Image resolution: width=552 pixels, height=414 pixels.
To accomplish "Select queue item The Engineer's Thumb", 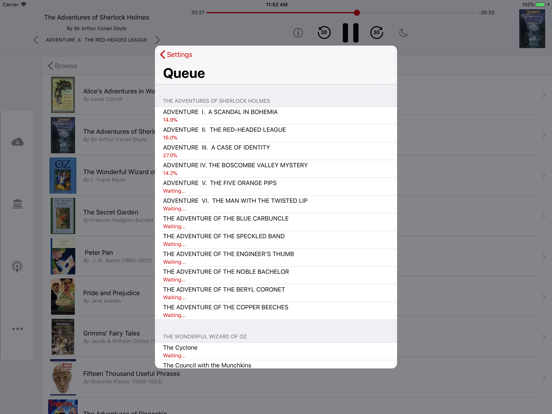I will [x=276, y=258].
